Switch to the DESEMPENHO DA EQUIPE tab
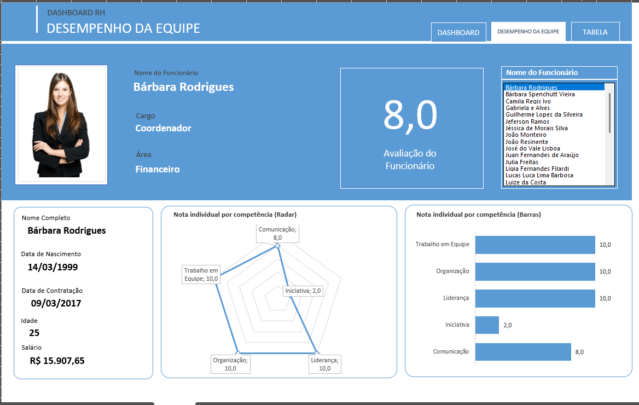Image resolution: width=639 pixels, height=405 pixels. 527,32
